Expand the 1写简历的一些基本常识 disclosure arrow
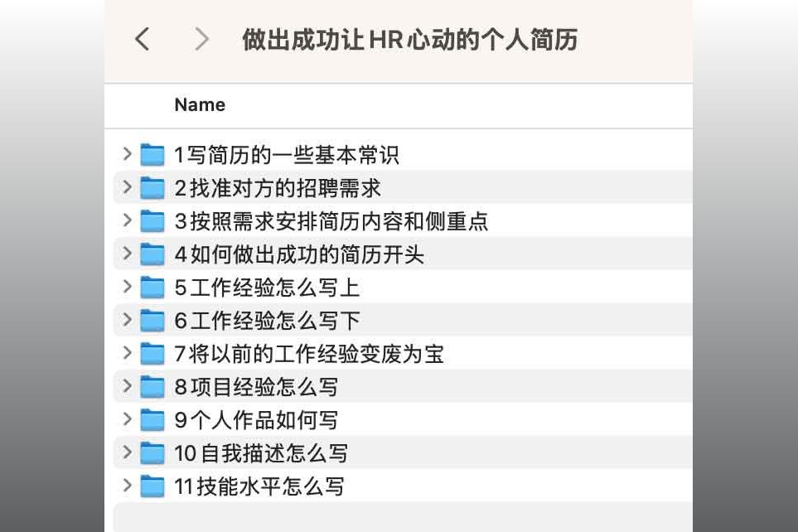This screenshot has width=798, height=532. coord(128,153)
